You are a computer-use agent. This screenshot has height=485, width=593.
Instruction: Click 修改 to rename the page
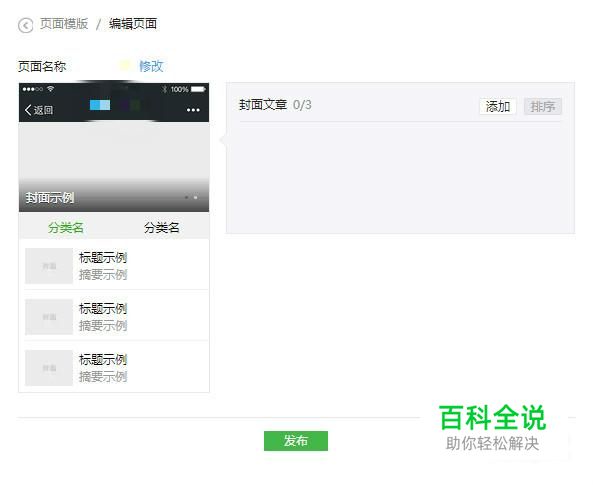click(151, 66)
